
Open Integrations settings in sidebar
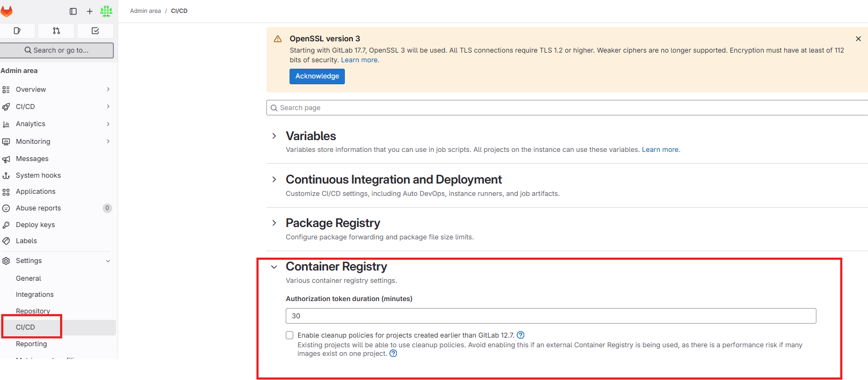point(34,295)
